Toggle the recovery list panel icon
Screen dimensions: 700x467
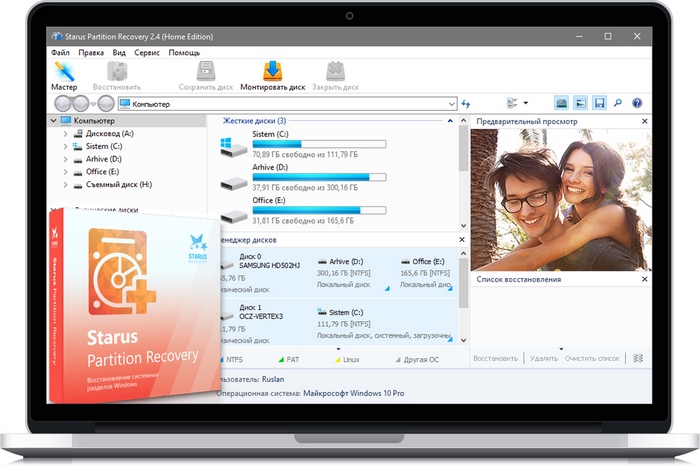tap(599, 103)
